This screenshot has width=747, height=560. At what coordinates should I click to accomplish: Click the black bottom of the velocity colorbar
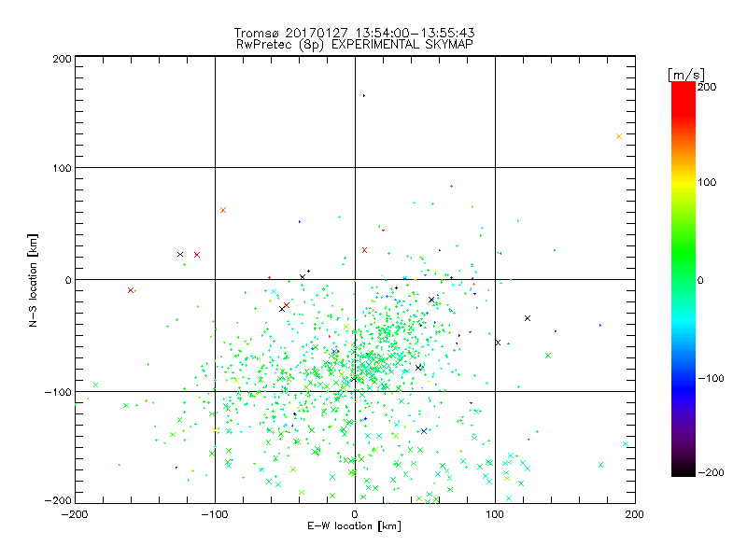tap(684, 470)
